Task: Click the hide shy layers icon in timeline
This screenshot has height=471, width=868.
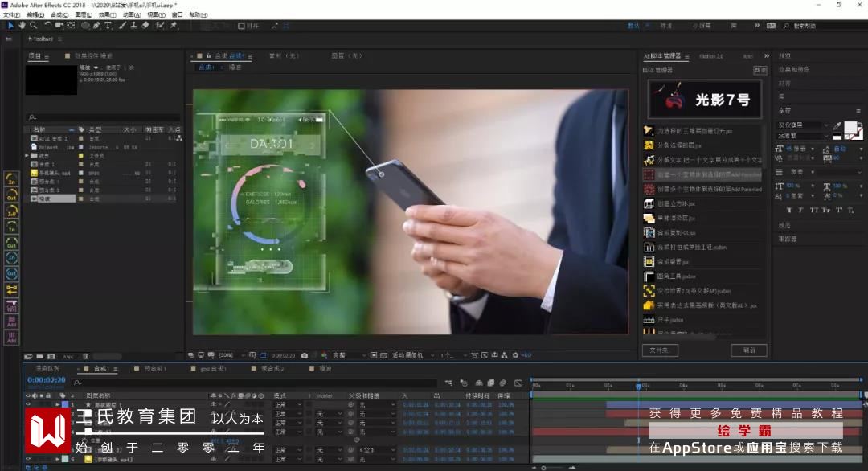Action: click(x=479, y=383)
